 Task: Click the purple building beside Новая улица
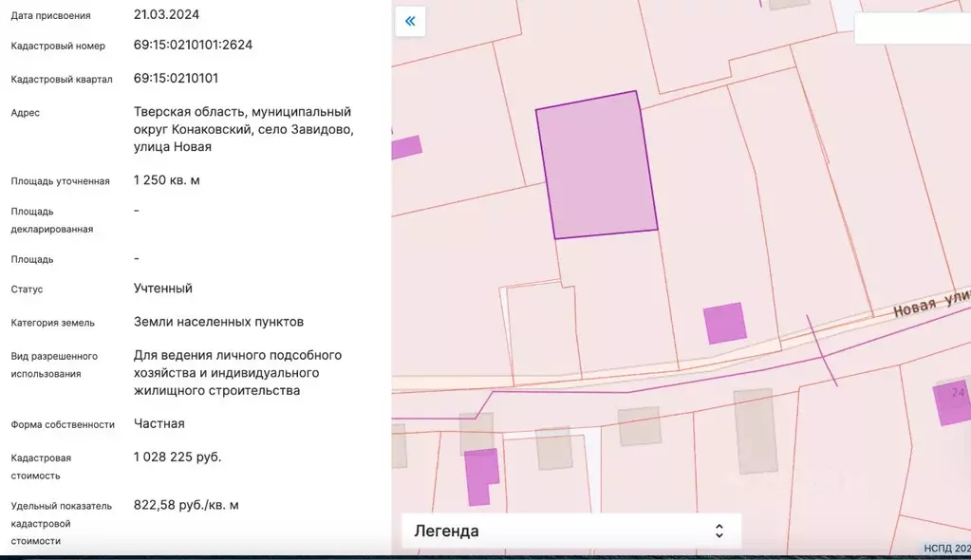tap(724, 323)
